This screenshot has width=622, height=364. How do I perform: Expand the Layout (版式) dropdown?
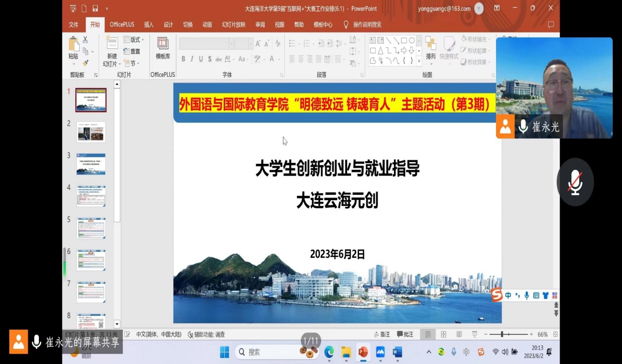click(134, 40)
